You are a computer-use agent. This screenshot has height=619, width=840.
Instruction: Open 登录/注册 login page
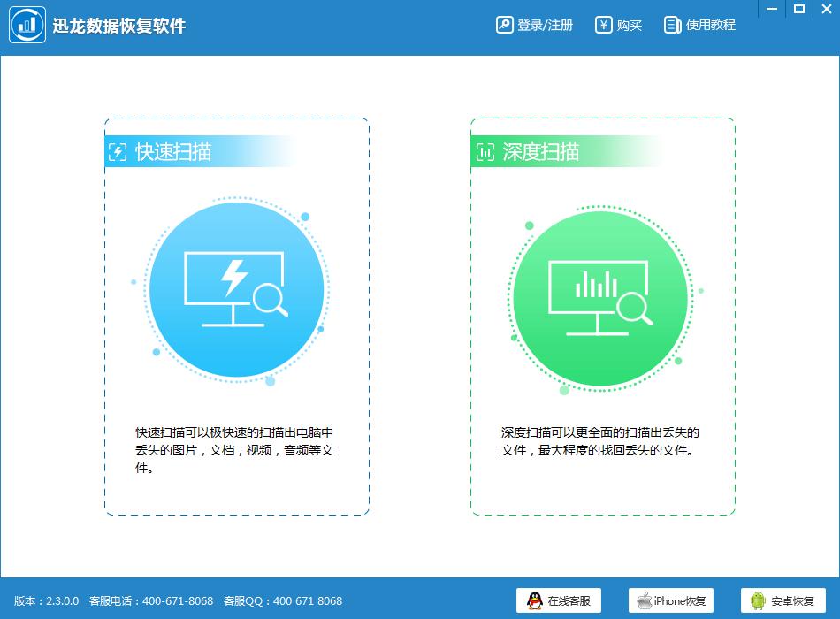coord(534,25)
